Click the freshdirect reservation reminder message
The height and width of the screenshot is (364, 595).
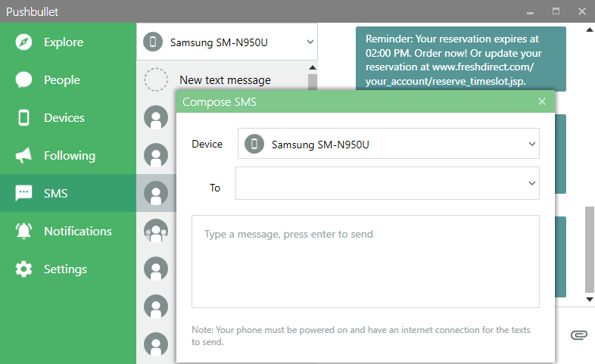pos(461,59)
